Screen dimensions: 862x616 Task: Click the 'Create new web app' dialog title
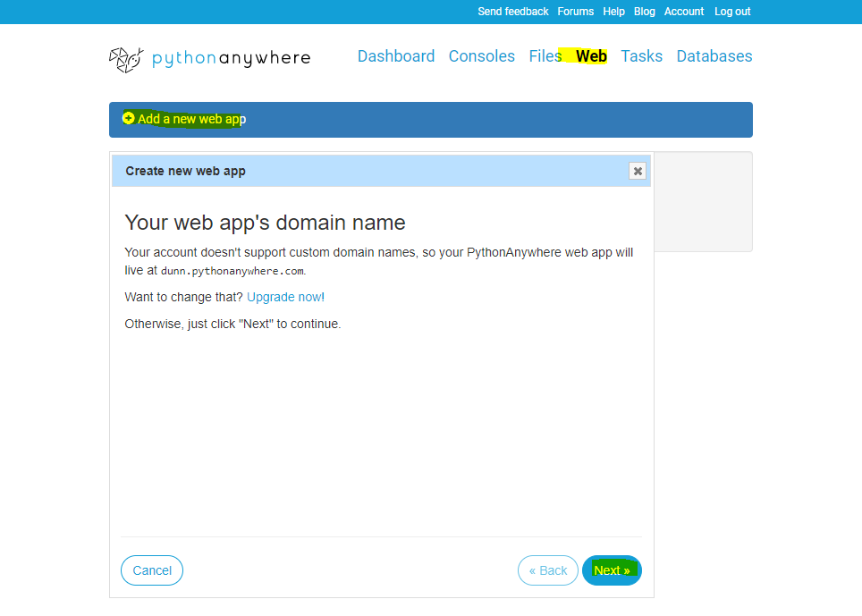click(185, 171)
